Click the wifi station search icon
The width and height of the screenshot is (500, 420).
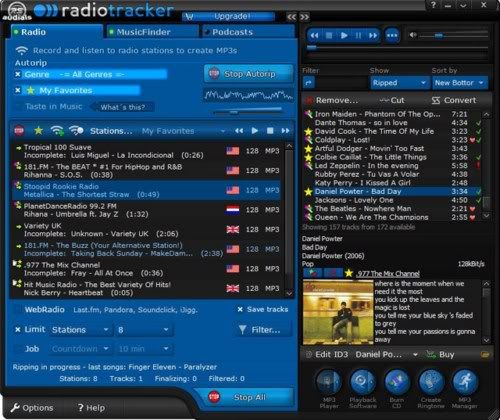pyautogui.click(x=76, y=131)
